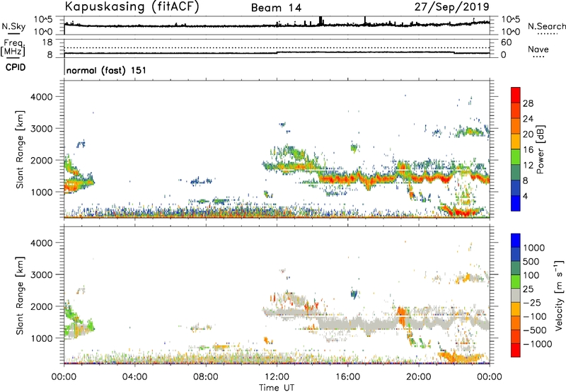Click the blue bottom of power colorbar
Viewport: 566px width, 392px height.
(516, 204)
